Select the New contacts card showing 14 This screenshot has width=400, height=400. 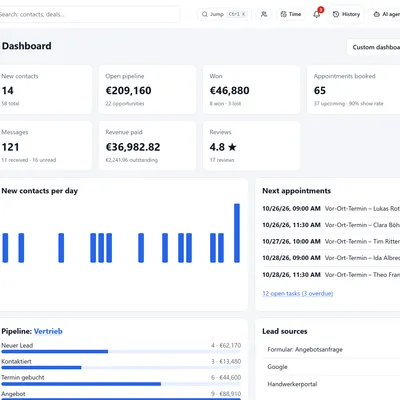point(46,90)
